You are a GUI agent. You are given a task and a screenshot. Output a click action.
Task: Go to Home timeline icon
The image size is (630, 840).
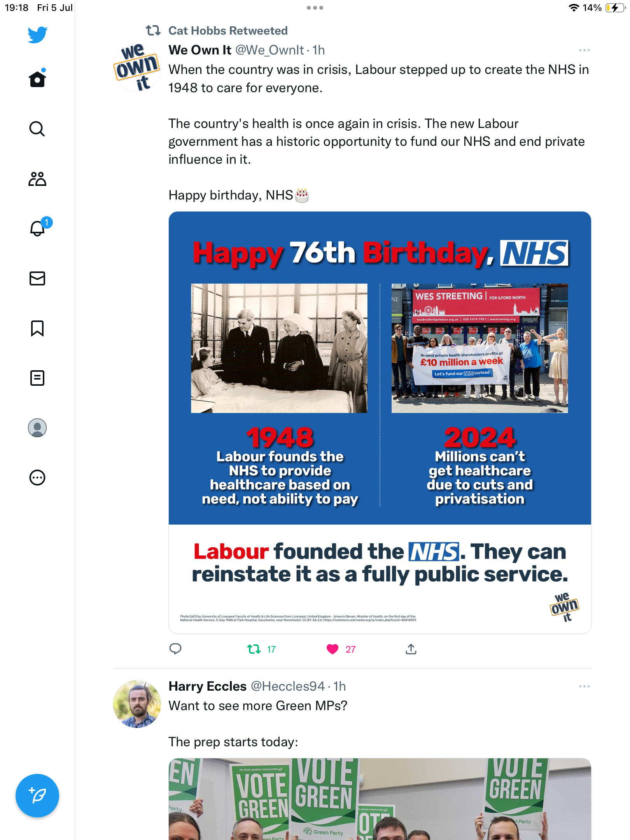pyautogui.click(x=37, y=79)
